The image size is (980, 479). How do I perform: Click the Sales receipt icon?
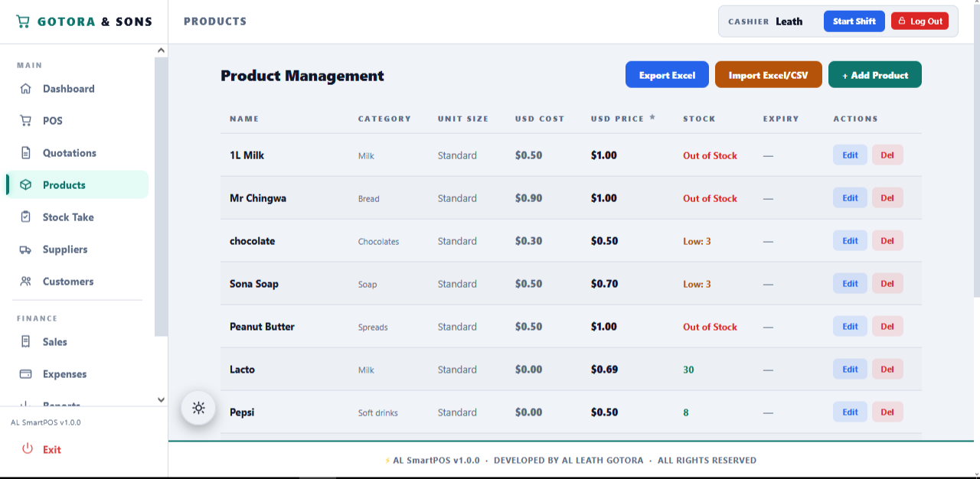coord(26,342)
